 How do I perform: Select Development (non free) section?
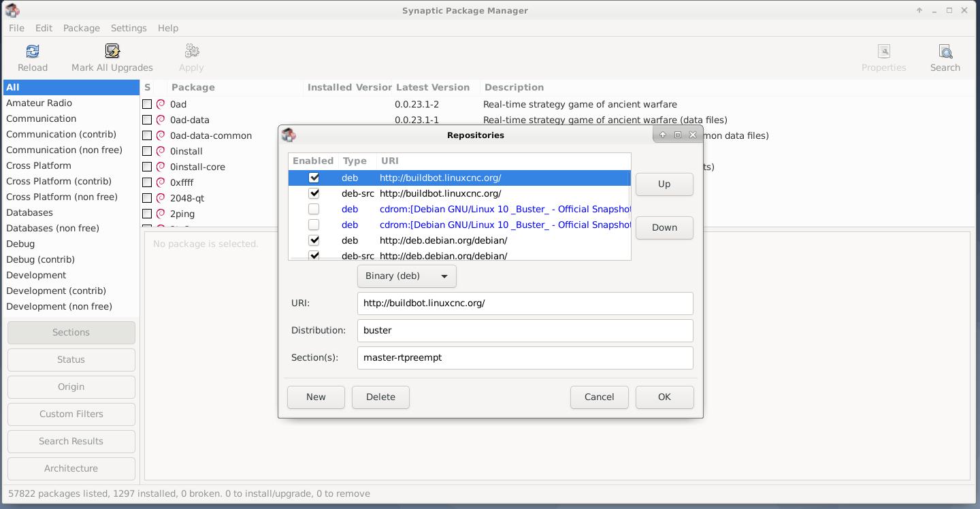coord(71,306)
